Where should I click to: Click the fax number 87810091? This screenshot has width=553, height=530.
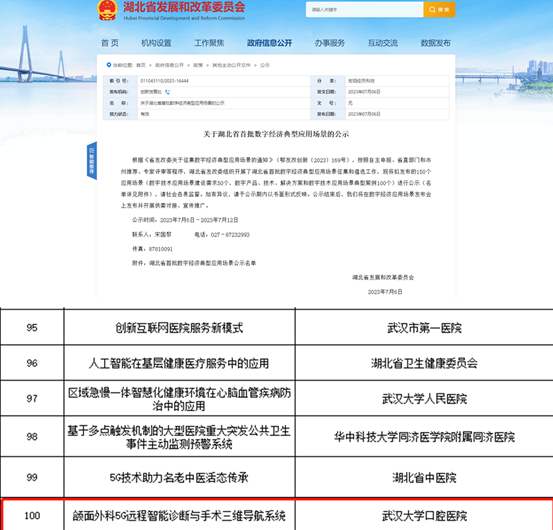[160, 249]
